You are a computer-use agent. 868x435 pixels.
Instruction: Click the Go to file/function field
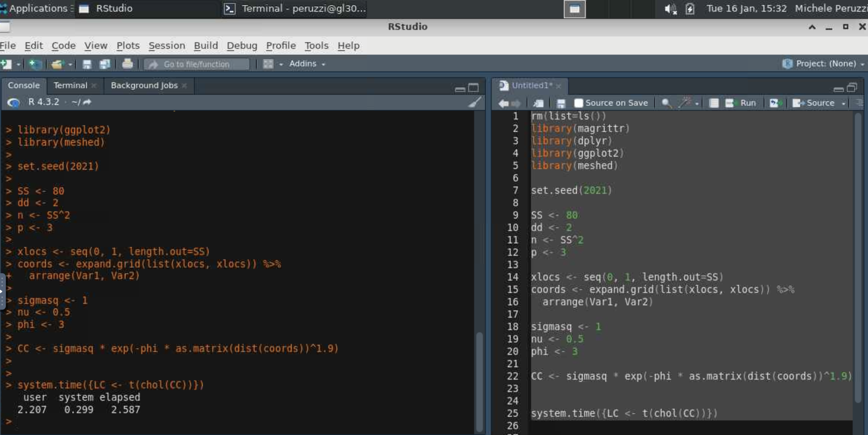pos(197,64)
